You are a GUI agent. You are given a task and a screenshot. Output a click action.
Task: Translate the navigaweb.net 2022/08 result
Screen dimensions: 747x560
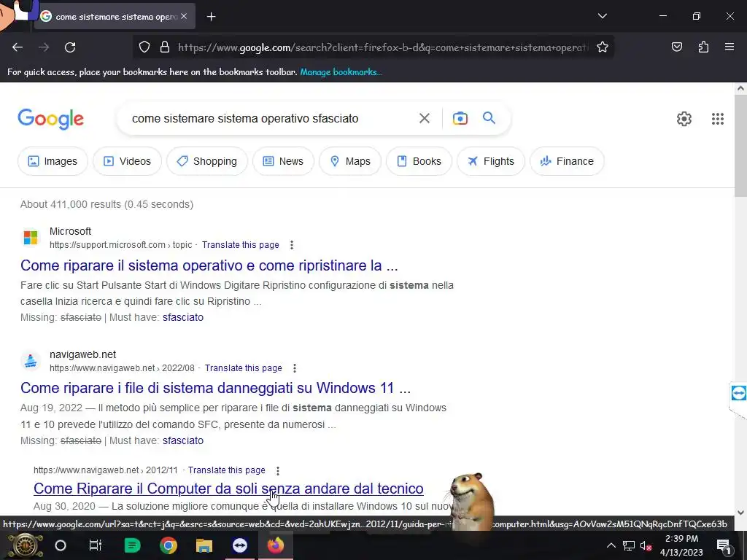244,368
